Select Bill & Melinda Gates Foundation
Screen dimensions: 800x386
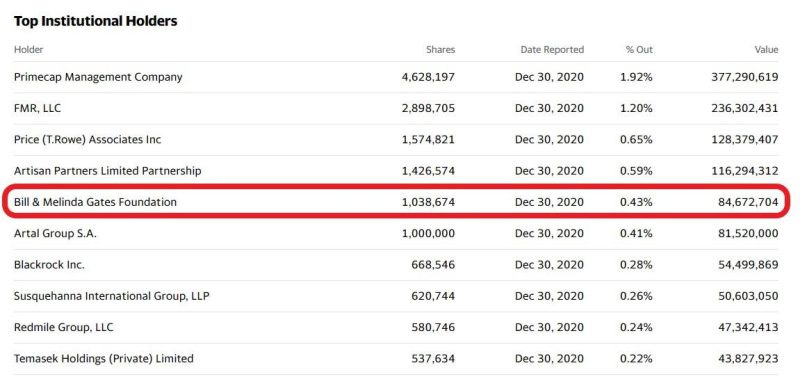click(x=95, y=202)
